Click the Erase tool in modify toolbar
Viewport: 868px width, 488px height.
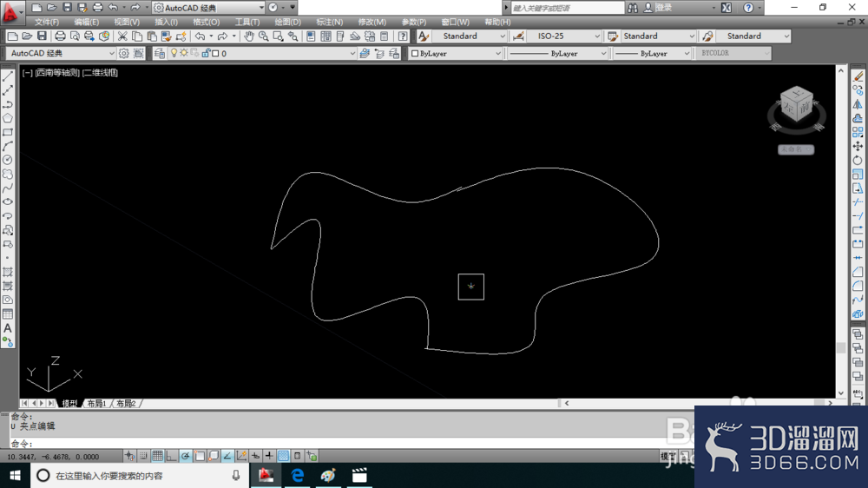point(858,76)
